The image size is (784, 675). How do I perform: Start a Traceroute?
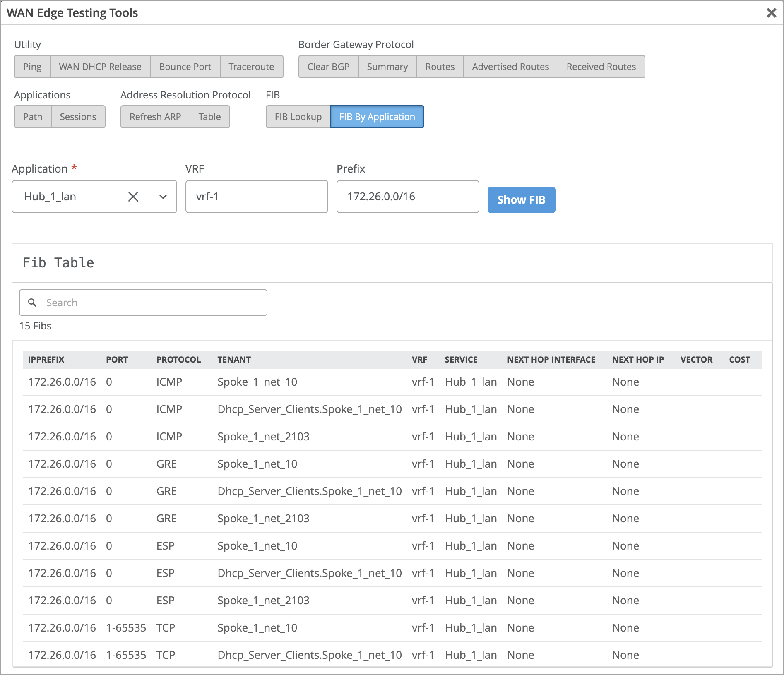point(251,67)
